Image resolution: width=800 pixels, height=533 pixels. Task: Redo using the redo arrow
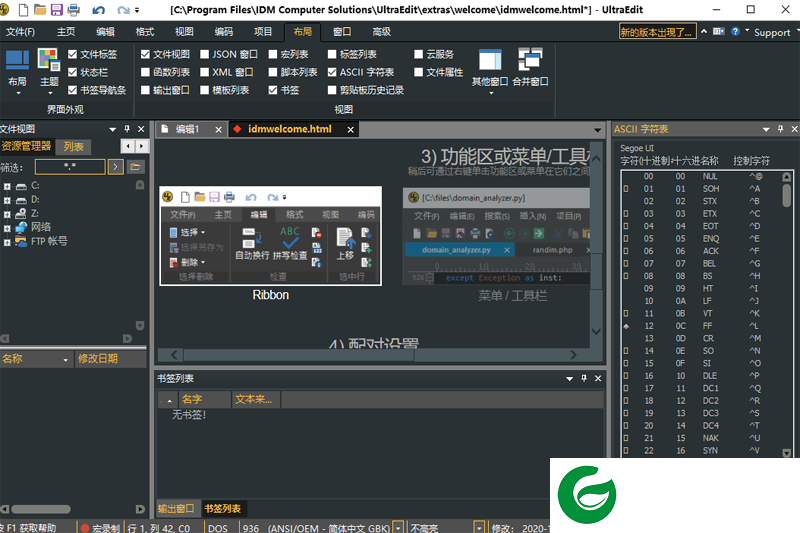click(x=123, y=10)
